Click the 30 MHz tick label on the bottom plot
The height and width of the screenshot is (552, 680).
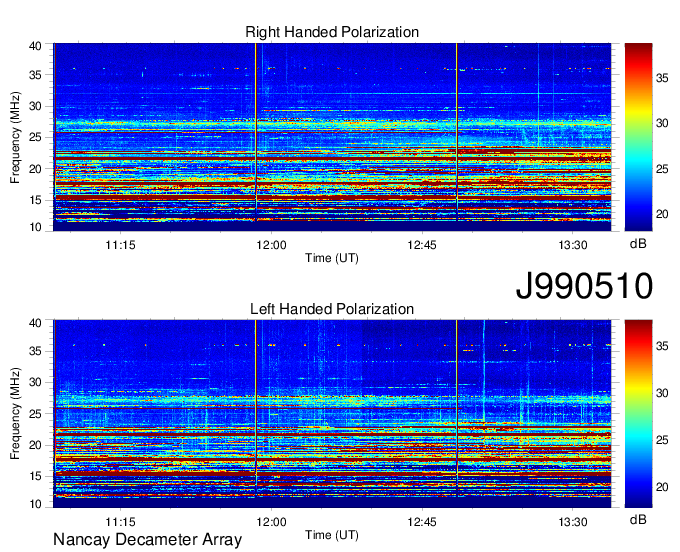(x=35, y=382)
